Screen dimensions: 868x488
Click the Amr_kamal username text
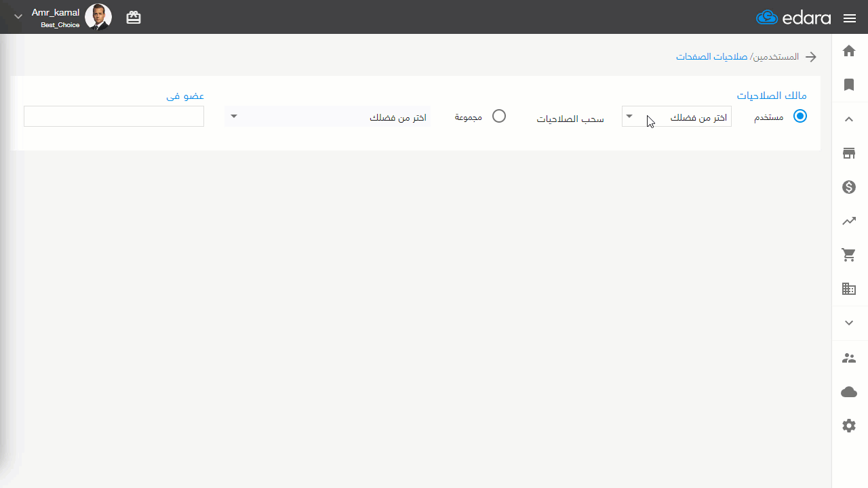point(56,12)
